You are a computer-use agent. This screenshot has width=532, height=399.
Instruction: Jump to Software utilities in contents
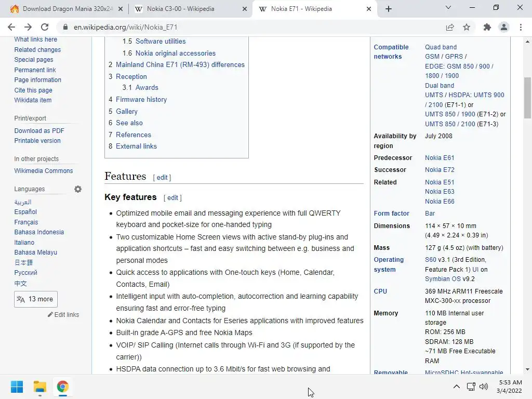(161, 42)
